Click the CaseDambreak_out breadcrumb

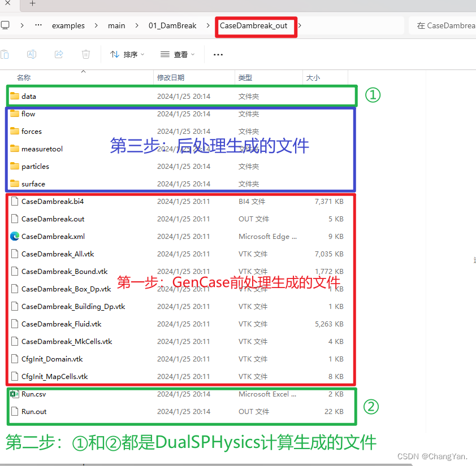[253, 26]
